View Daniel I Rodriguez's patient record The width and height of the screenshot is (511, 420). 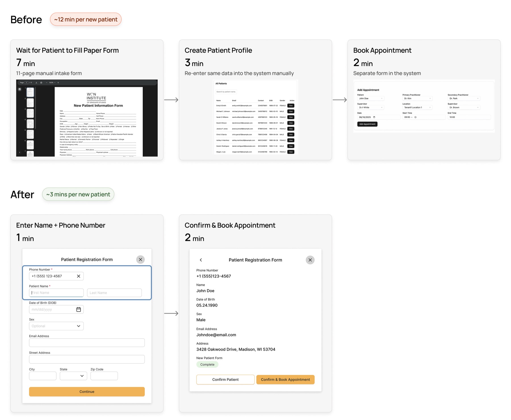coord(291,146)
